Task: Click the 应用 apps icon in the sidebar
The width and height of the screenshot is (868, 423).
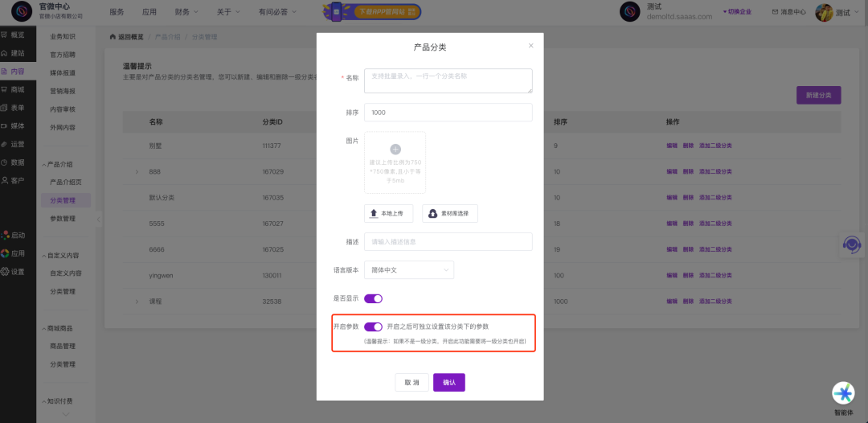Action: (x=5, y=253)
